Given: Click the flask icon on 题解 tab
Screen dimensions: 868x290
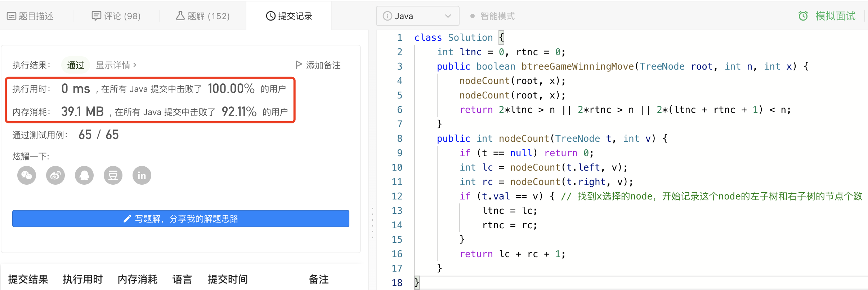Looking at the screenshot, I should pos(180,16).
